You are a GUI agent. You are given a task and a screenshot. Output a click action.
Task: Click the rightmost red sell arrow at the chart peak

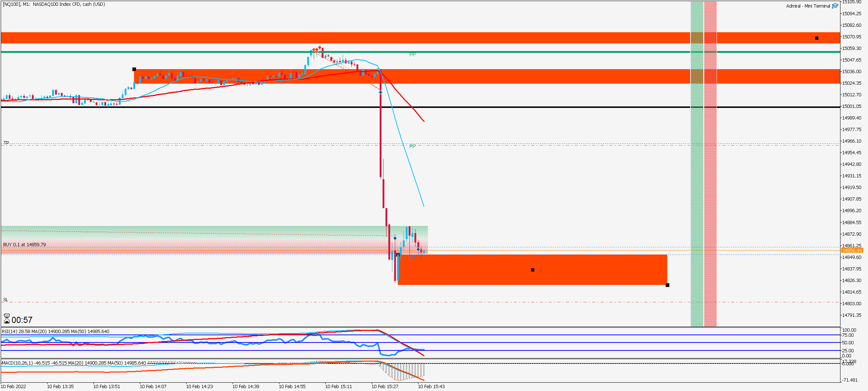click(320, 47)
